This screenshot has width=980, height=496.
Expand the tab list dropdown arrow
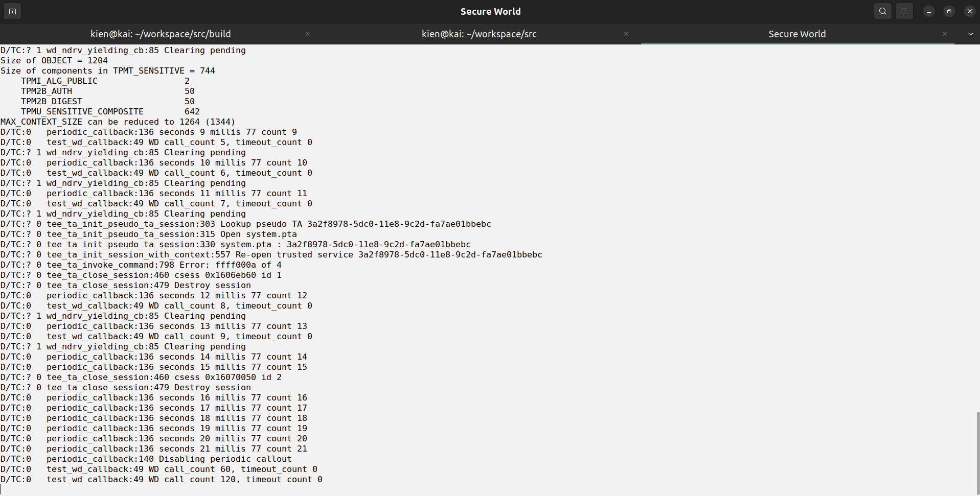coord(970,34)
